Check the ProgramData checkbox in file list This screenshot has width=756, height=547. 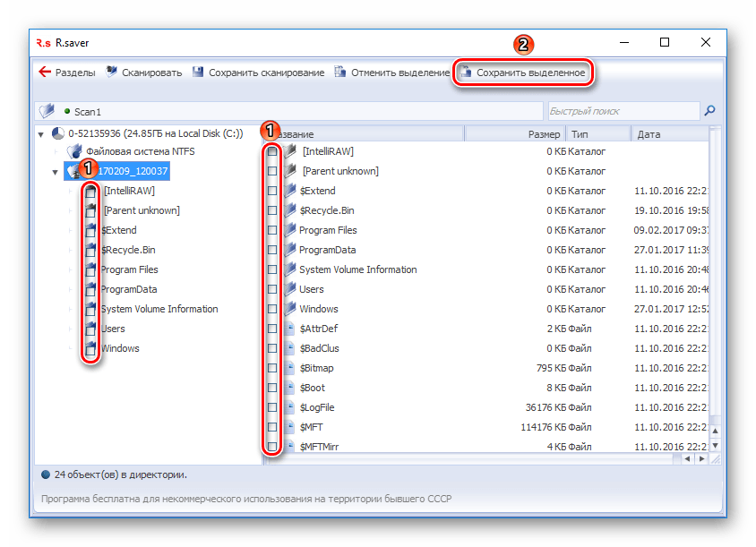[x=272, y=250]
